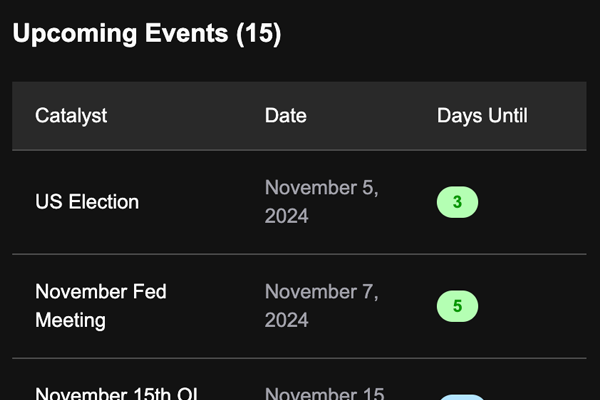Viewport: 600px width, 400px height.
Task: Click the green 3 days badge
Action: [x=457, y=202]
